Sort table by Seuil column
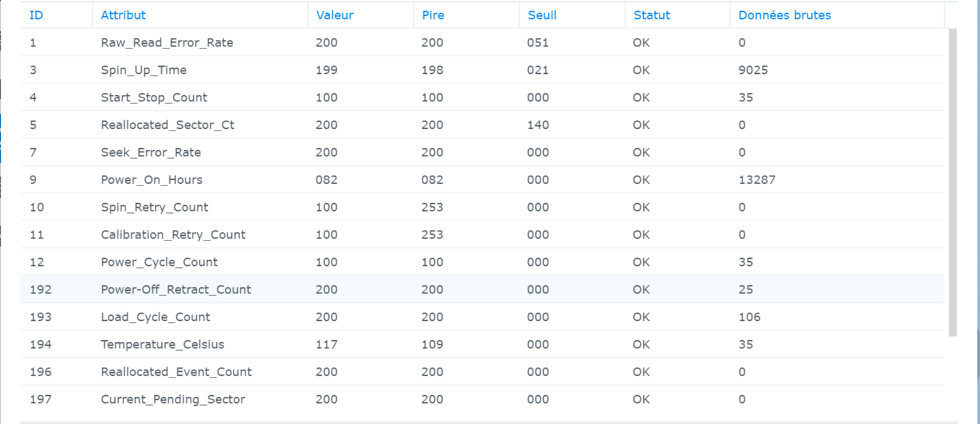 (x=542, y=15)
